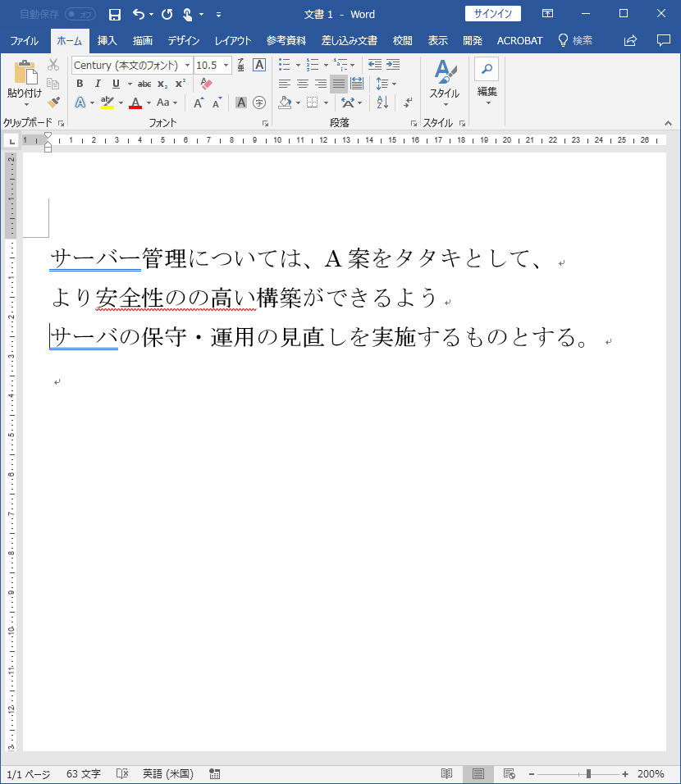
Task: Click the Shrink Font size icon
Action: tap(217, 103)
